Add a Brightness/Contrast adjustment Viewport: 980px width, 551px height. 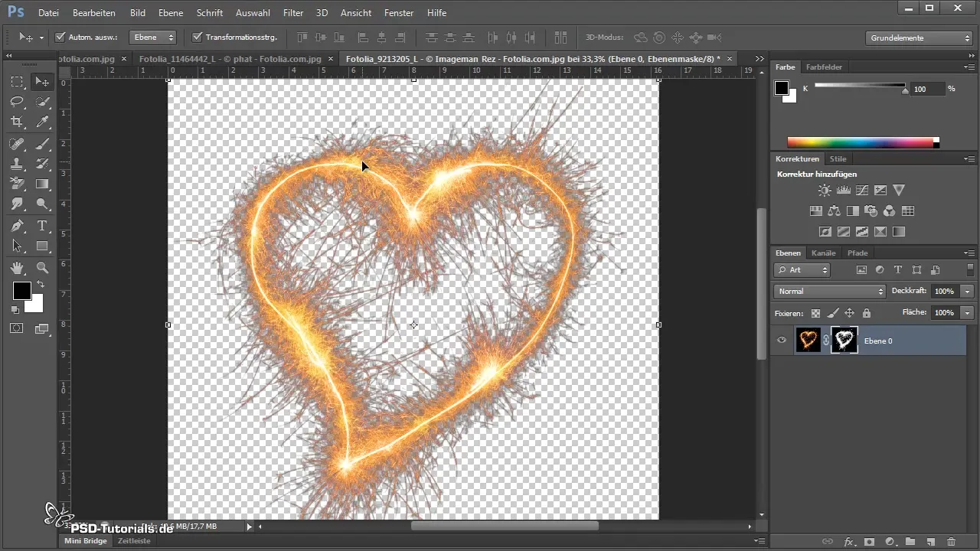point(825,191)
